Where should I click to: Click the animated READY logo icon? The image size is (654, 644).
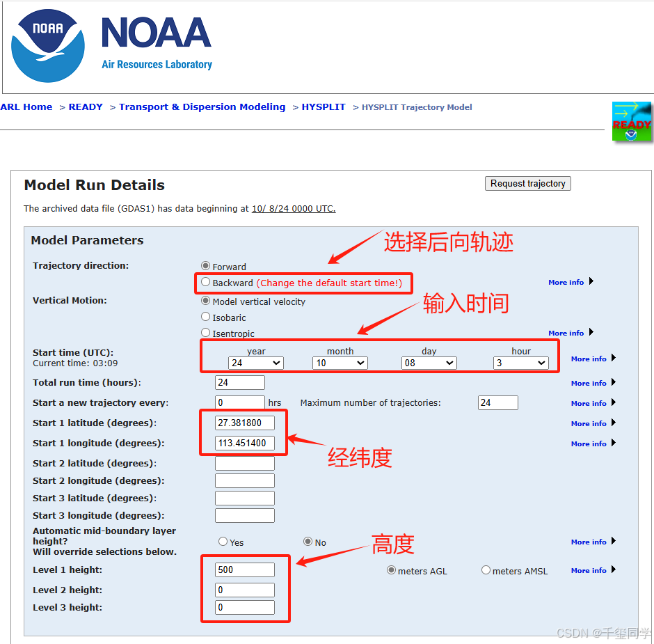tap(632, 122)
